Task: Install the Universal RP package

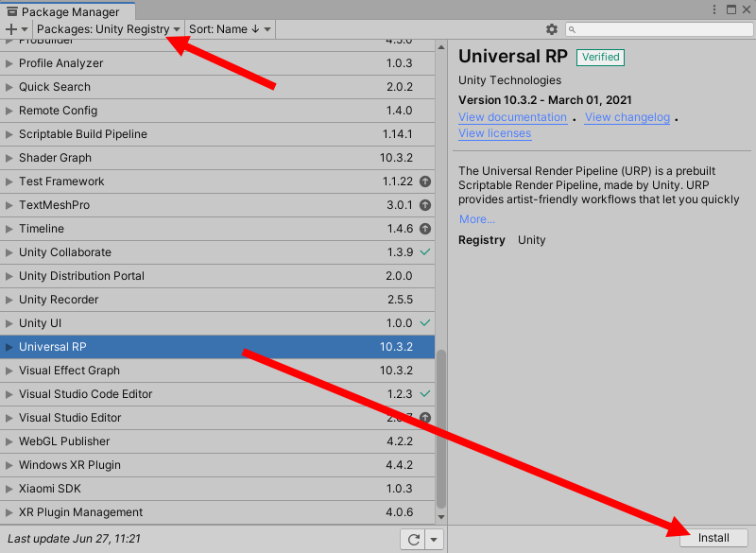Action: pos(713,538)
